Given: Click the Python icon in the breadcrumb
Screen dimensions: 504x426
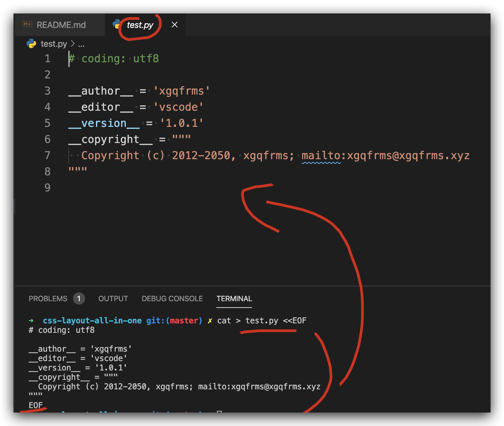Looking at the screenshot, I should click(31, 44).
